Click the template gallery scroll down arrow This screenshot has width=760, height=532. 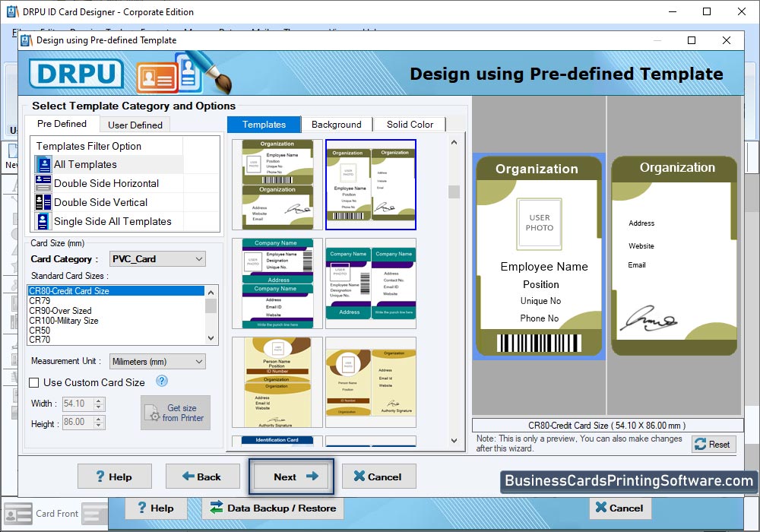point(454,441)
